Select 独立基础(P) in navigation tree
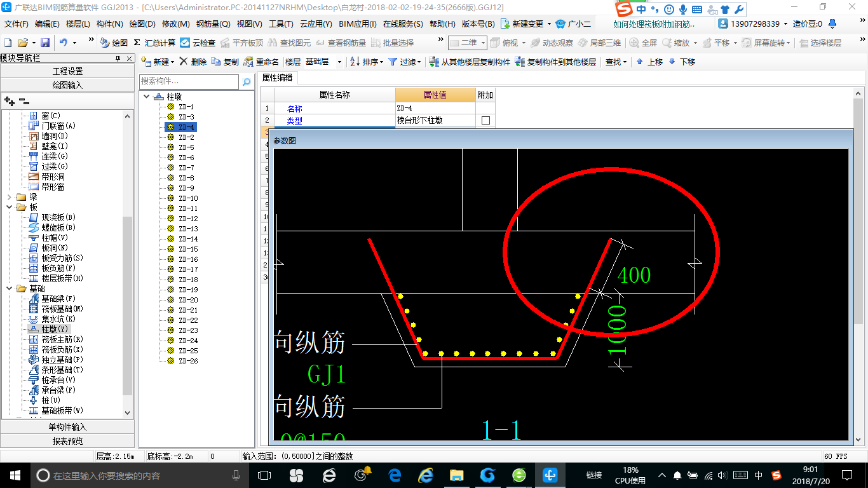Image resolution: width=868 pixels, height=488 pixels. [56, 360]
